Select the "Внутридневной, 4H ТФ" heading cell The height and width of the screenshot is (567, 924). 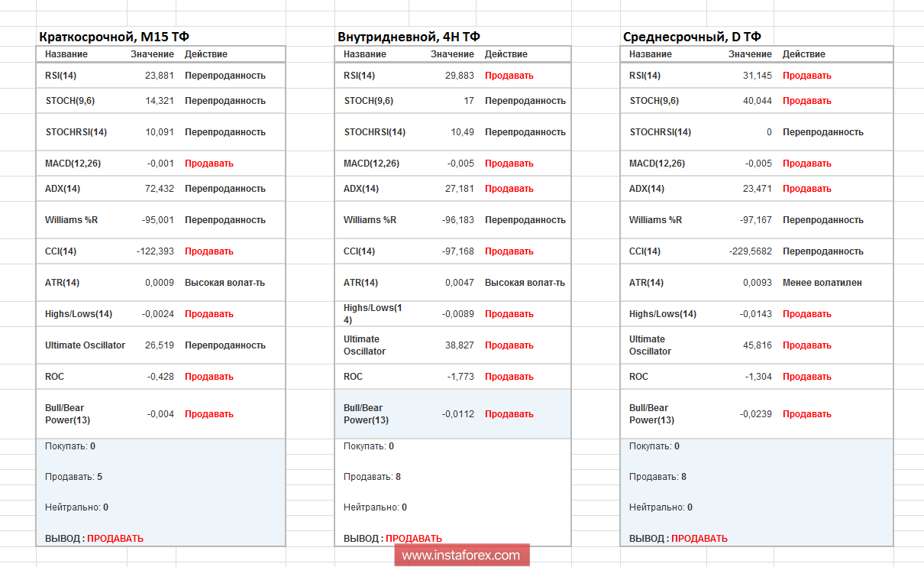tap(409, 37)
